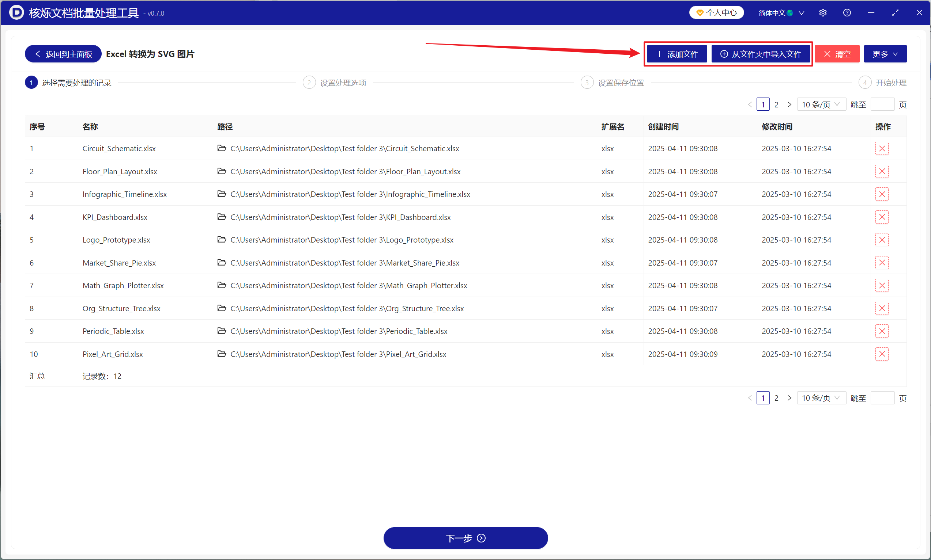Select step 3 设置保存位置

click(612, 83)
